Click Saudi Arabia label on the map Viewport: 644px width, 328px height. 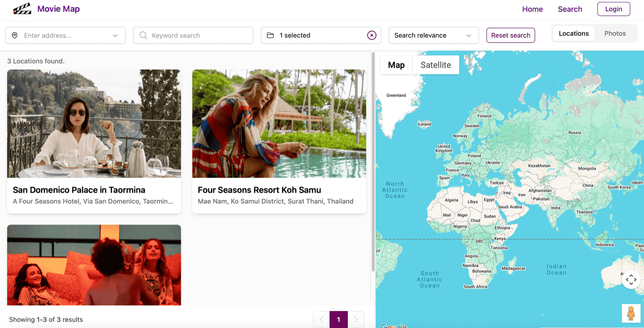click(510, 207)
